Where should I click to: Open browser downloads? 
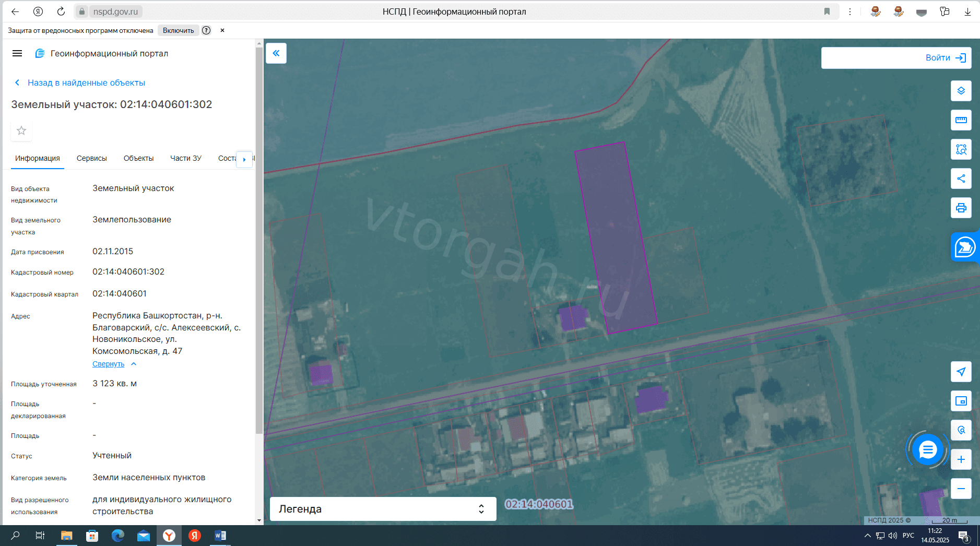point(967,11)
